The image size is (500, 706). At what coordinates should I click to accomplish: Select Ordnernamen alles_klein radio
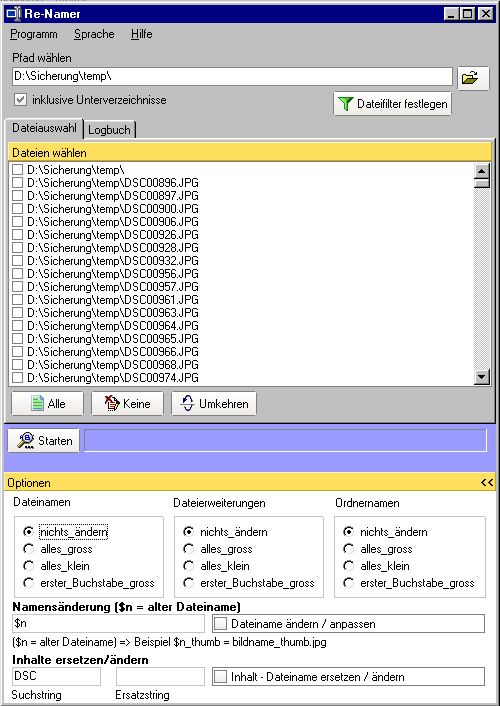[349, 566]
